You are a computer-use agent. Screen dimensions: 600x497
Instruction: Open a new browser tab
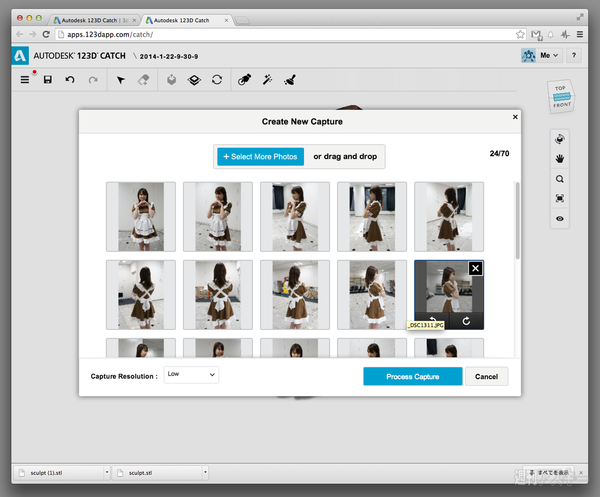pos(242,21)
